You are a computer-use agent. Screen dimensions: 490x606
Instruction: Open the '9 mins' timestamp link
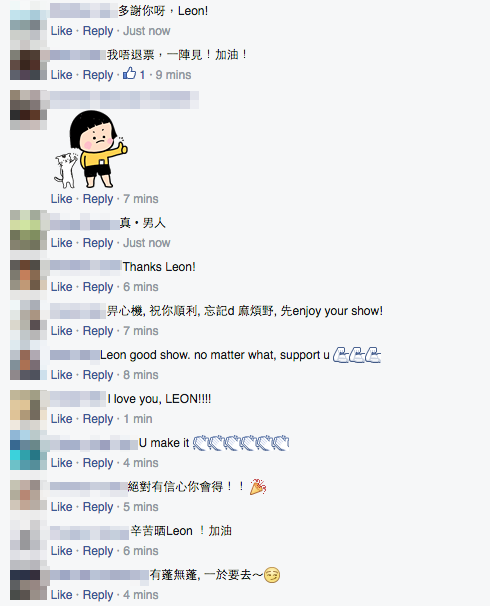[x=173, y=75]
